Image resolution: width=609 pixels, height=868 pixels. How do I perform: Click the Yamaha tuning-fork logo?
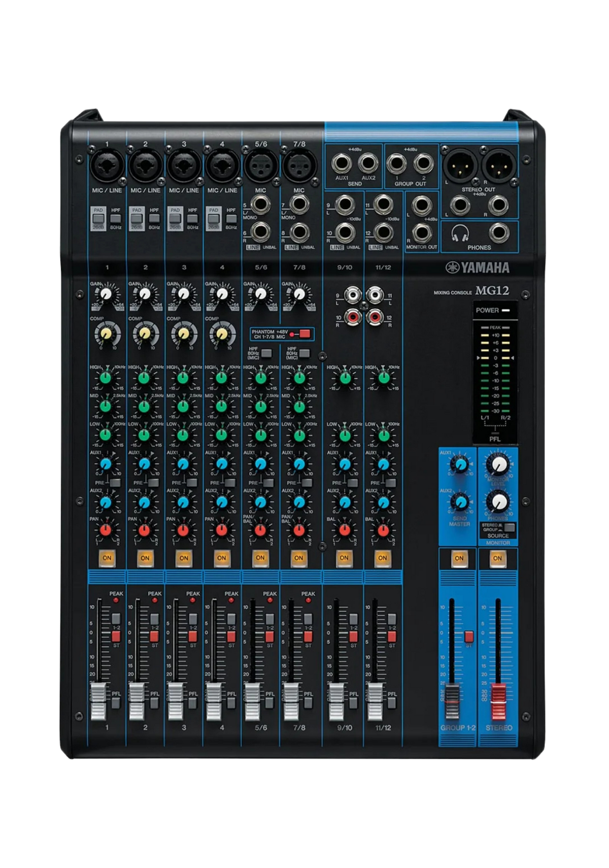[x=452, y=267]
